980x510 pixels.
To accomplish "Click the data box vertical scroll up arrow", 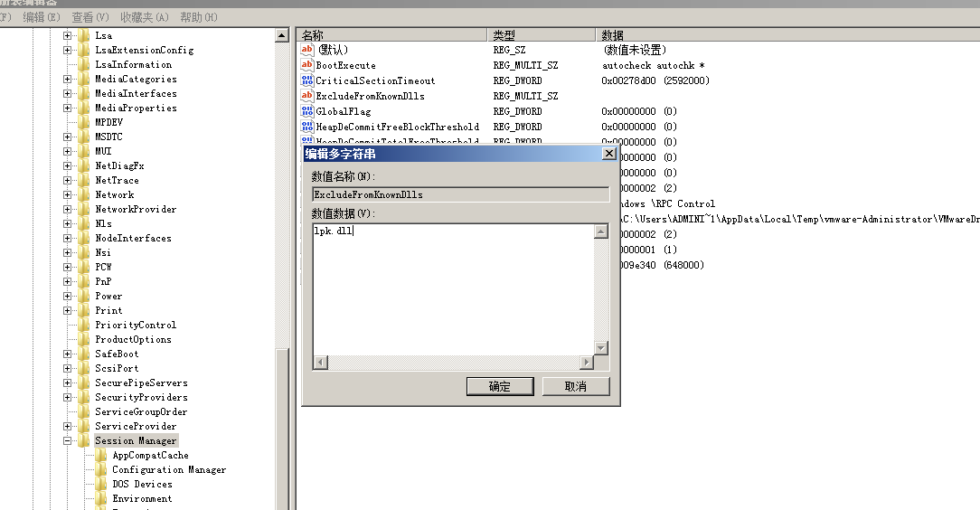I will click(600, 231).
